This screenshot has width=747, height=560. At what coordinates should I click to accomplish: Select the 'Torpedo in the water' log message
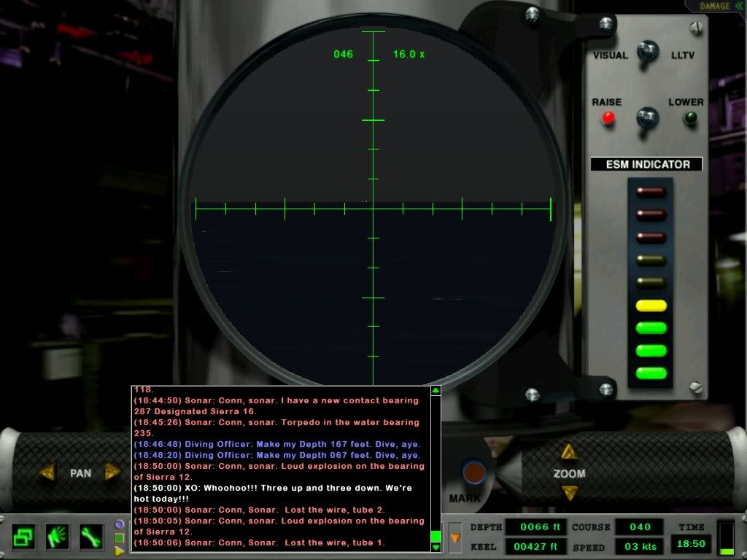click(x=276, y=427)
